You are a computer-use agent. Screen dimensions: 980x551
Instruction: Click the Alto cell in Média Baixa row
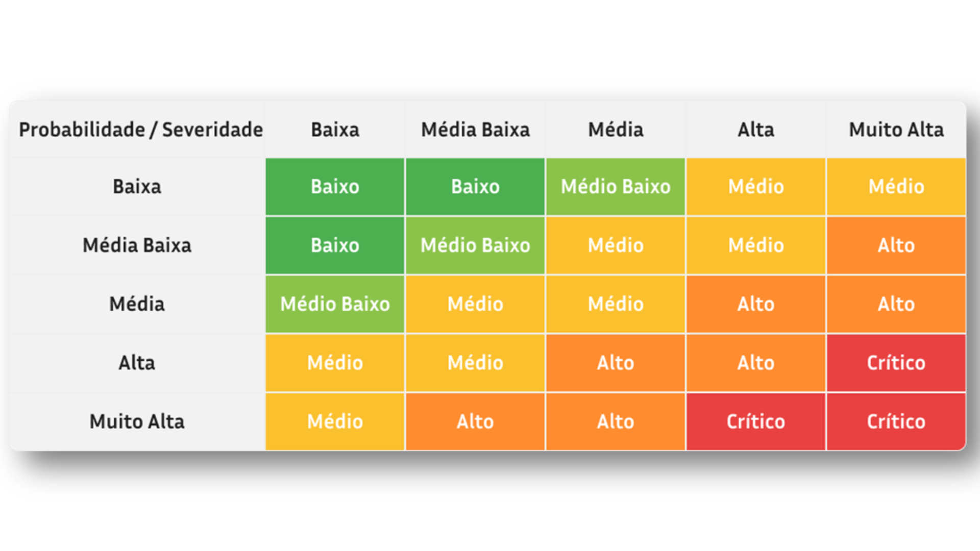(896, 245)
